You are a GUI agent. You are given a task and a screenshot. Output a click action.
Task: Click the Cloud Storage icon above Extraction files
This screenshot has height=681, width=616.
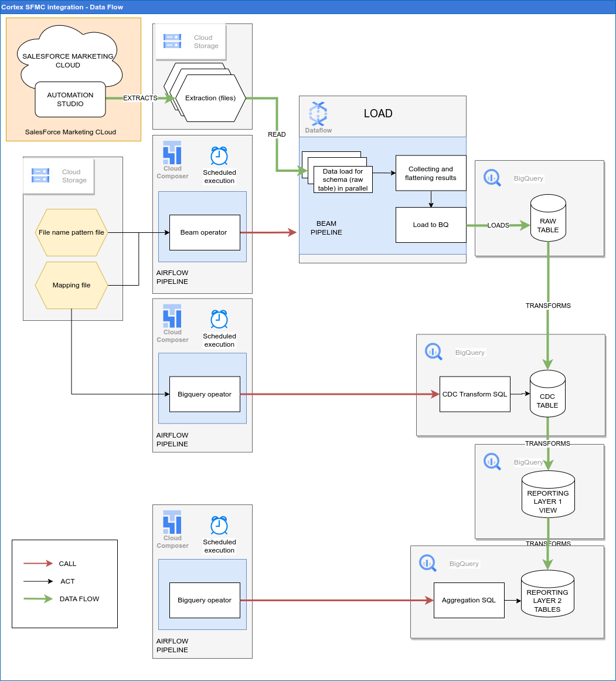click(172, 40)
